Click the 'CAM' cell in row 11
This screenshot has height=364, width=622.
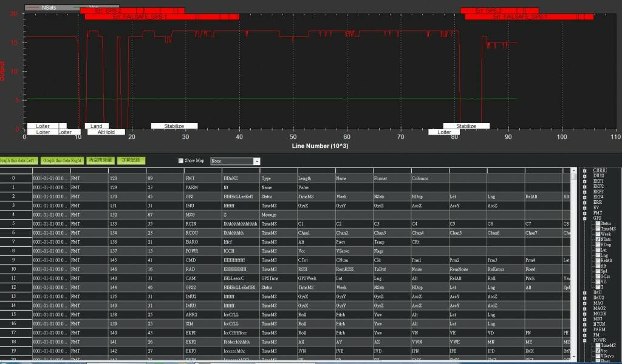(202, 278)
